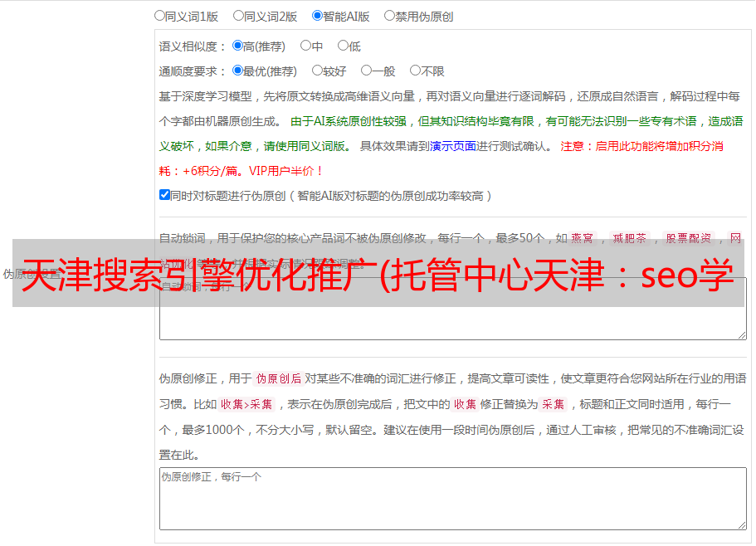This screenshot has height=546, width=756.
Task: Click the 伪原创修正 text area
Action: [453, 499]
